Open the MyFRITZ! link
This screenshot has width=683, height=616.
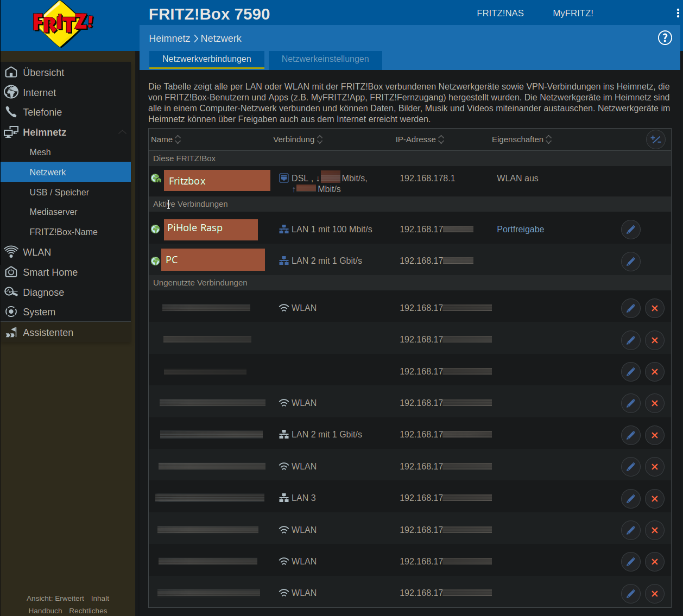click(x=573, y=14)
